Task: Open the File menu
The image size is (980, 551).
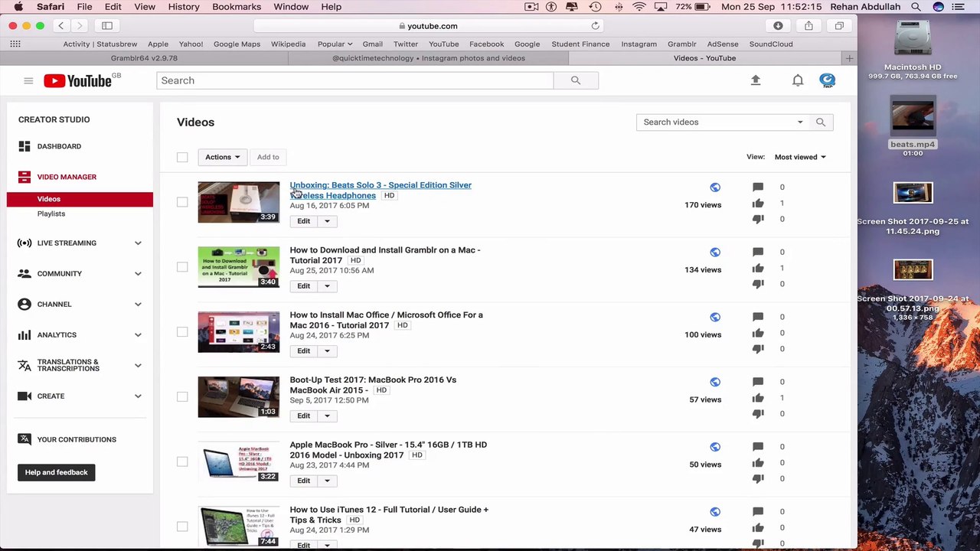Action: pos(84,7)
